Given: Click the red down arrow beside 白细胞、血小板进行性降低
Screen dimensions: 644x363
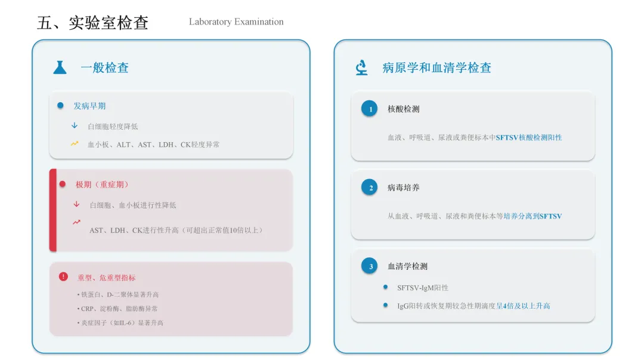Looking at the screenshot, I should pos(76,204).
